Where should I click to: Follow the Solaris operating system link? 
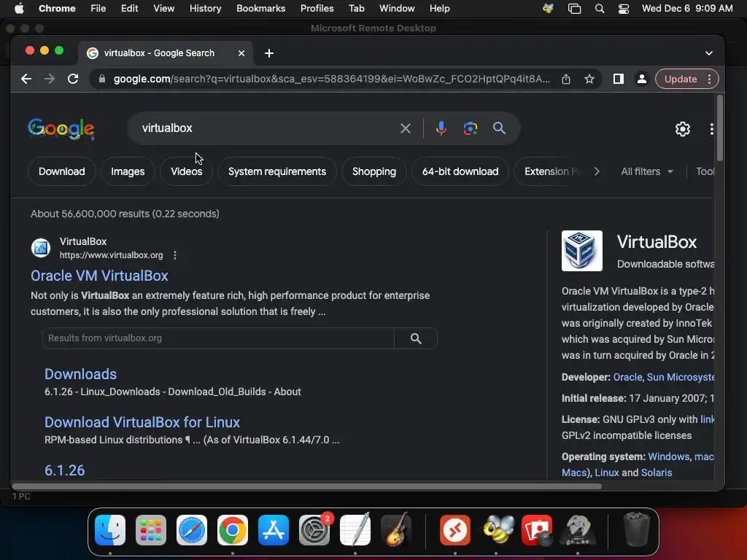(657, 472)
